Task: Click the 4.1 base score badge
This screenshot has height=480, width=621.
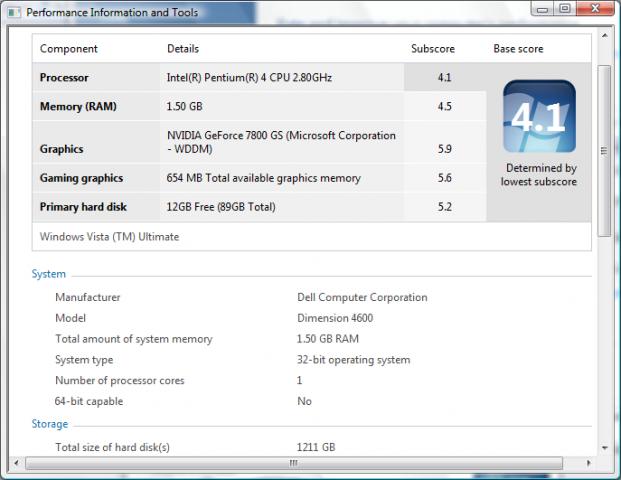Action: tap(539, 116)
